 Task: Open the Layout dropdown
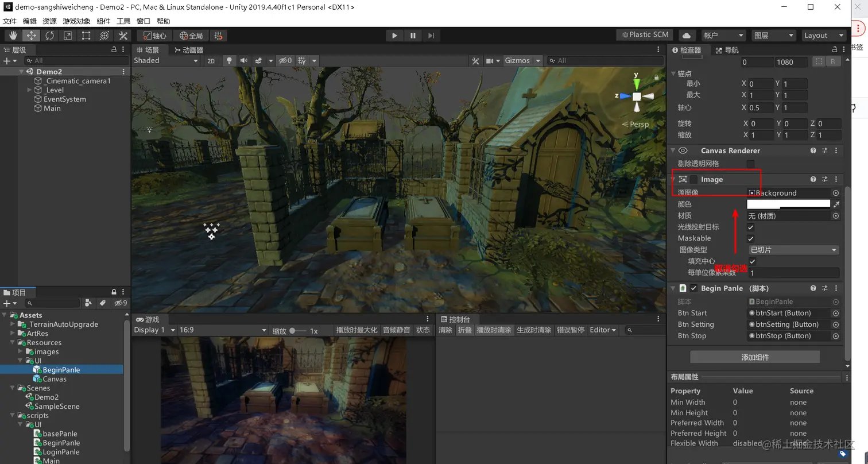(824, 36)
